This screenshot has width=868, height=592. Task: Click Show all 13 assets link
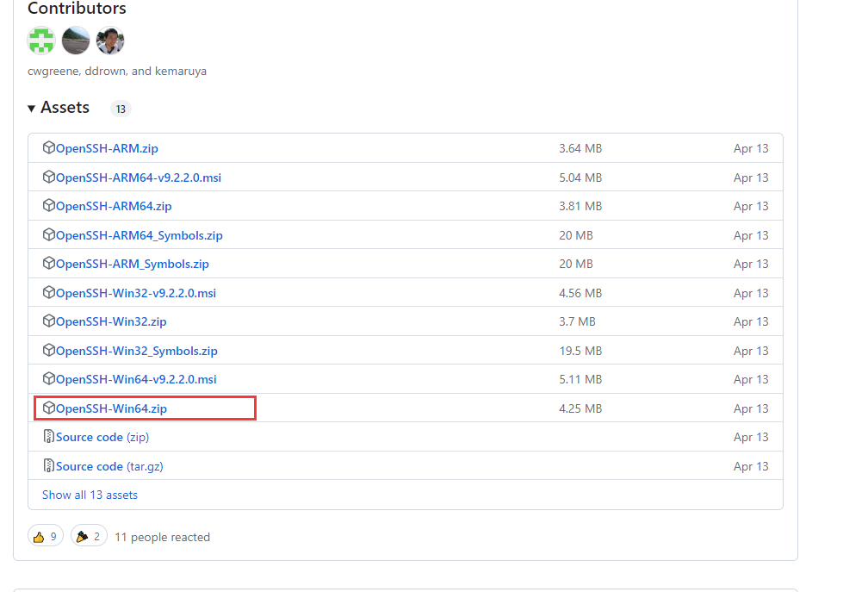(90, 495)
